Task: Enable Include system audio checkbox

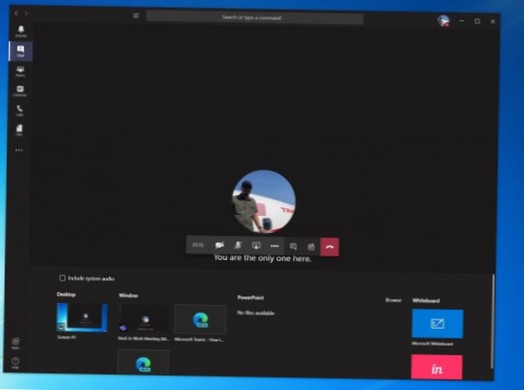Action: (62, 278)
